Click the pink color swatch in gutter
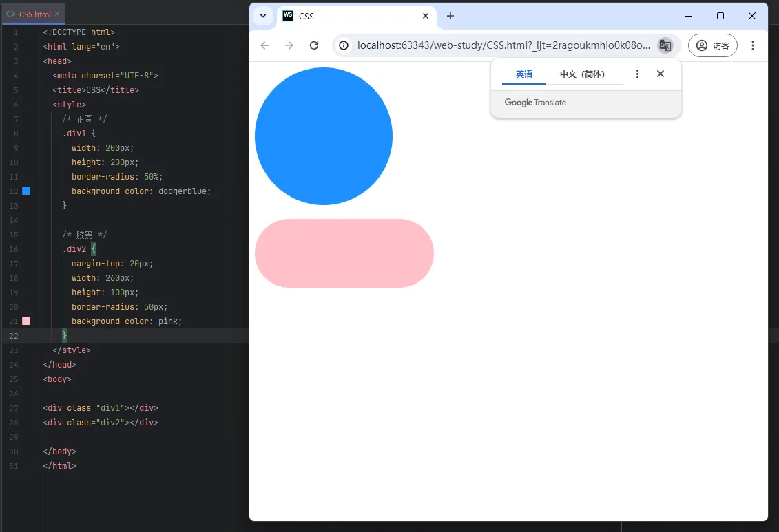Screen dimensions: 779x532 coord(26,321)
